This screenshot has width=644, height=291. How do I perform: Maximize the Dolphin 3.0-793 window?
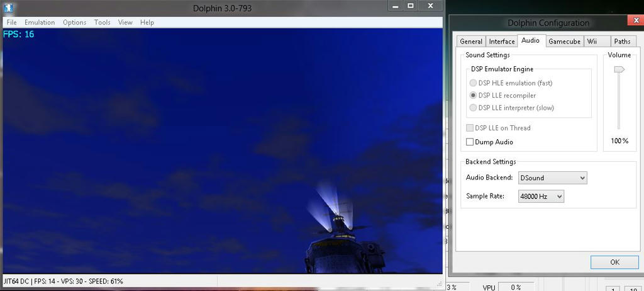click(410, 6)
